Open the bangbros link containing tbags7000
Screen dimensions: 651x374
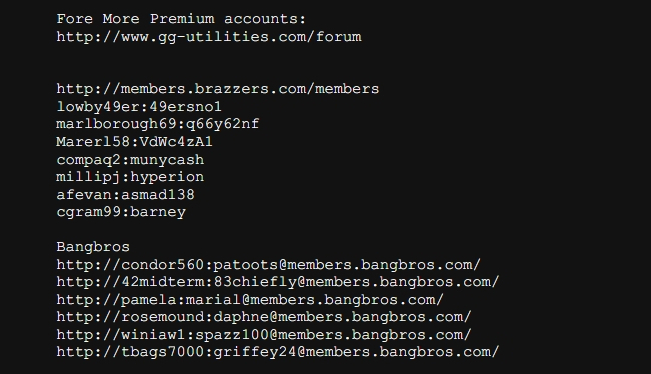pos(278,352)
